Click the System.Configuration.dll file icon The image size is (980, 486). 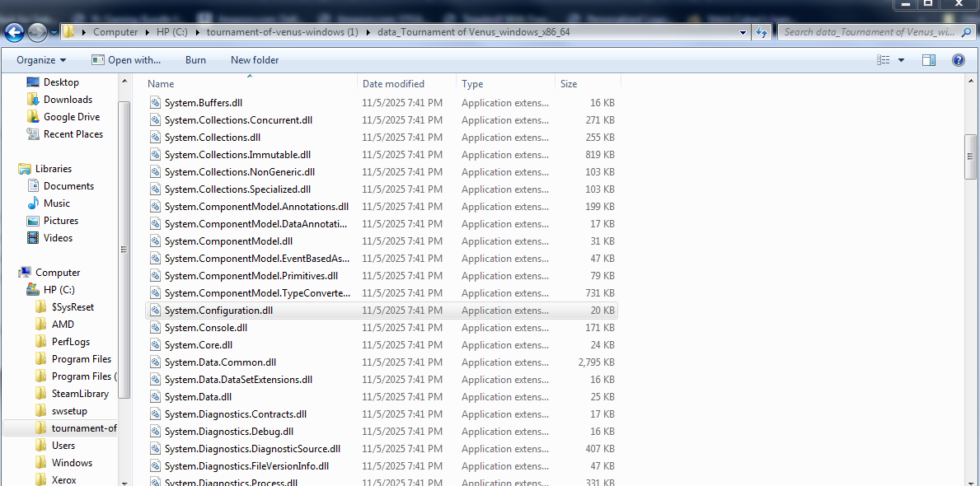click(x=156, y=311)
